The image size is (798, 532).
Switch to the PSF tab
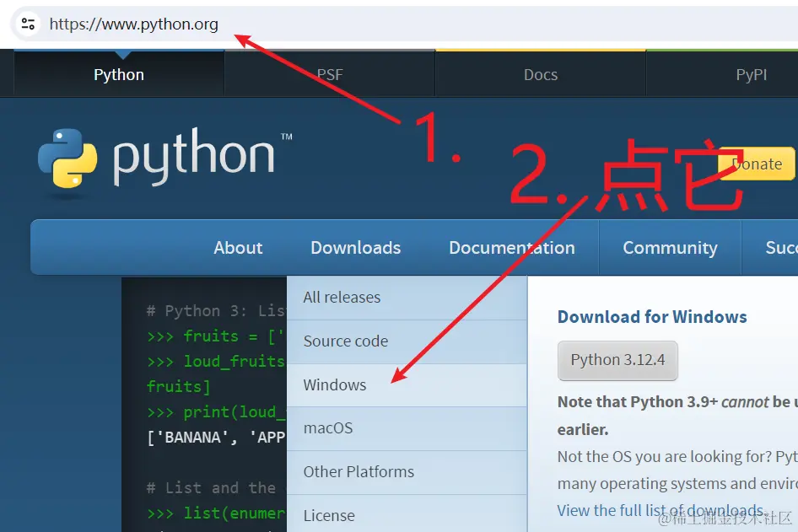(330, 74)
